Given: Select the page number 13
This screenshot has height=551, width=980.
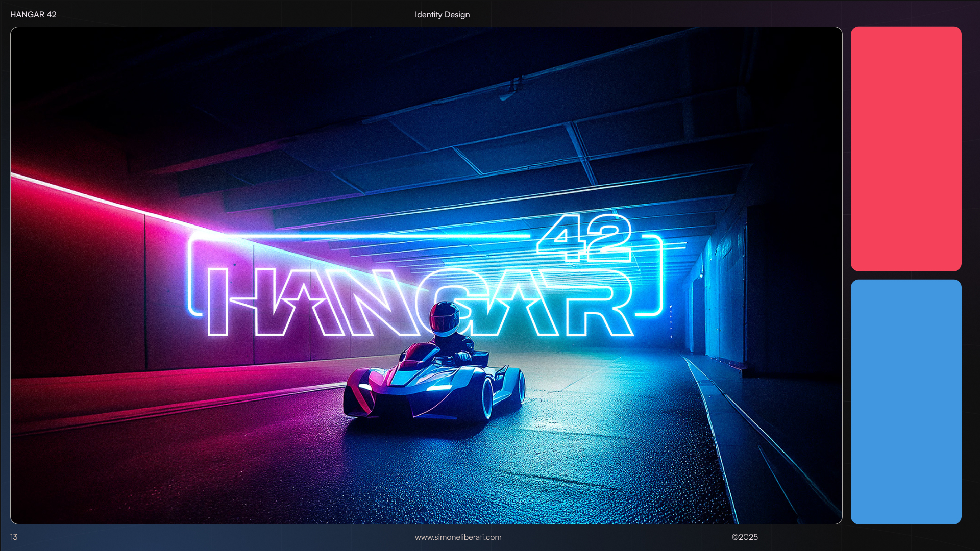Looking at the screenshot, I should click(14, 537).
